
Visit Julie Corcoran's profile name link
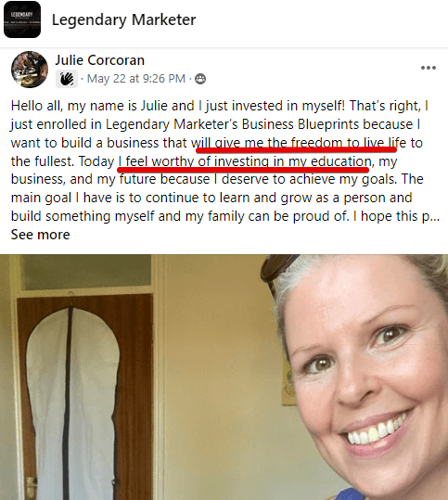(100, 60)
